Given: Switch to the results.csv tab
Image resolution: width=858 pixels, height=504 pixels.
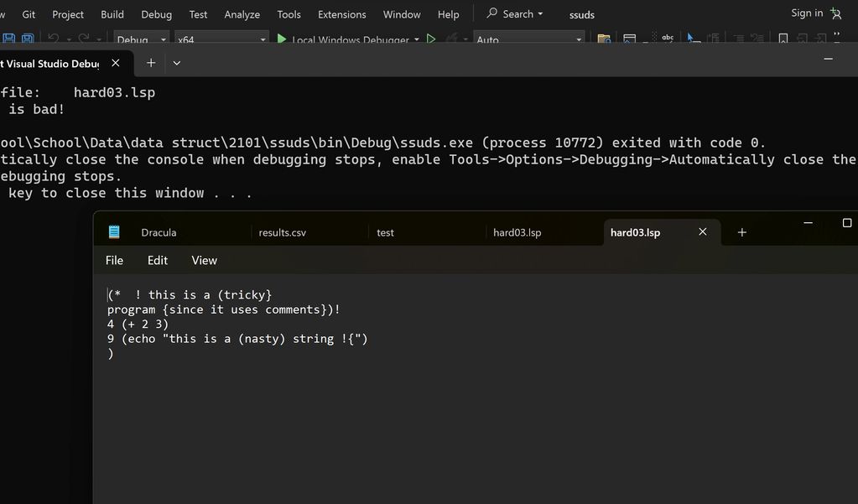Looking at the screenshot, I should click(x=282, y=232).
